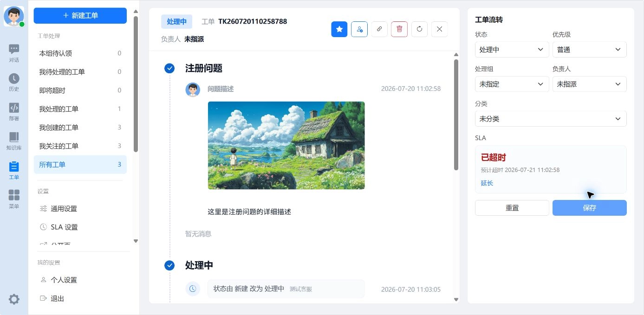Open the 知识库 knowledge base section
Viewport: 644px width, 315px height.
(x=14, y=141)
